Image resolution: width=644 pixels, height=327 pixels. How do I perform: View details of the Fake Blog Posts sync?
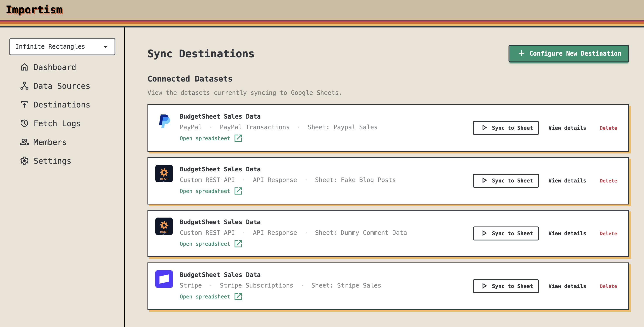567,180
